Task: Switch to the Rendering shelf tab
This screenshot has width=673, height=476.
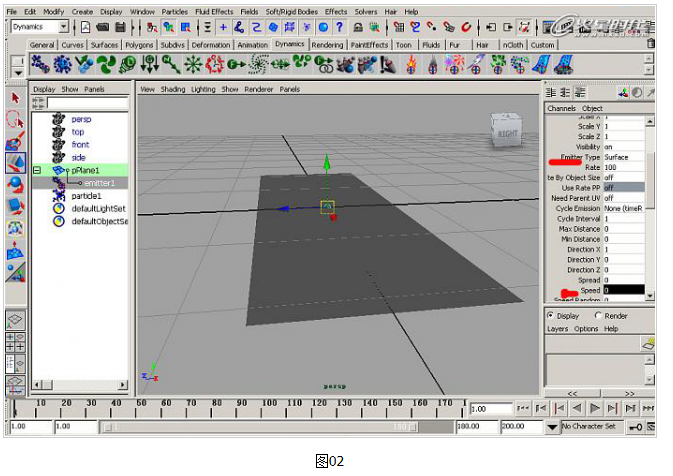Action: (327, 45)
